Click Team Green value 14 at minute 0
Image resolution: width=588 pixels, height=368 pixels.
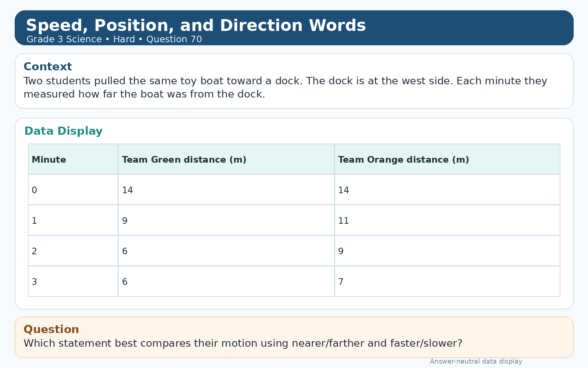click(128, 190)
